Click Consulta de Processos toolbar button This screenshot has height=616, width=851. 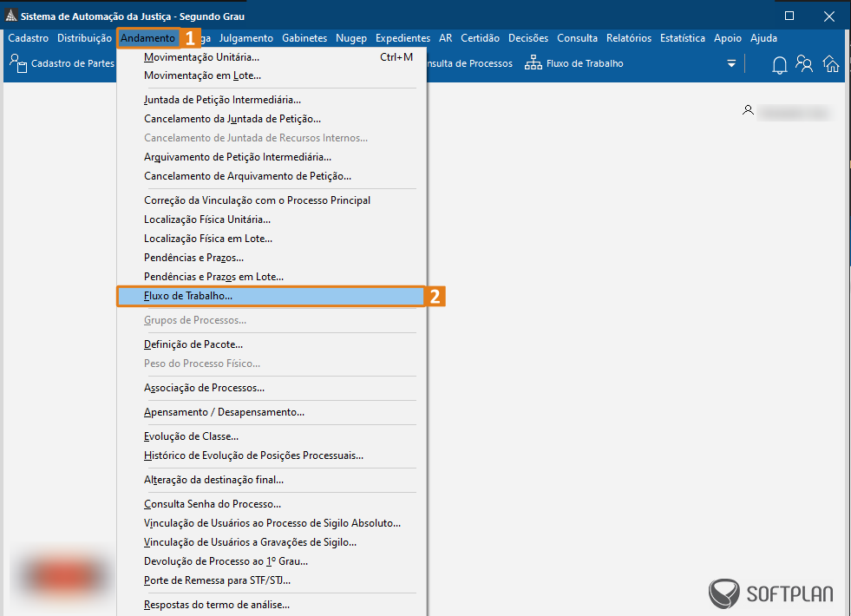click(470, 63)
